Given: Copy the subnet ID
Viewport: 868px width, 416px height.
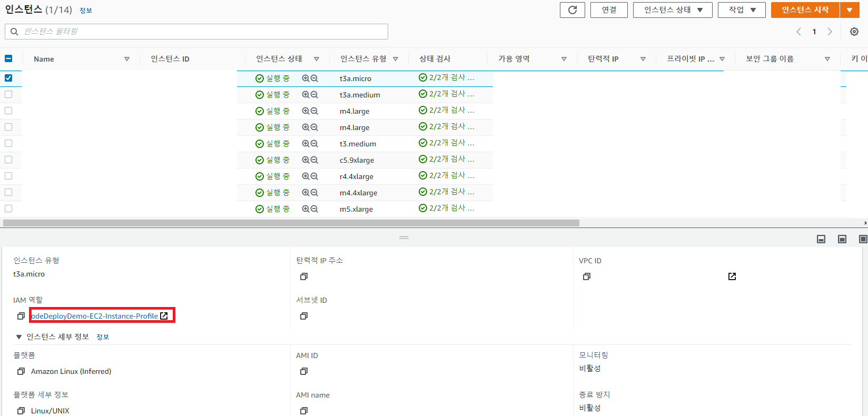Looking at the screenshot, I should (x=304, y=316).
